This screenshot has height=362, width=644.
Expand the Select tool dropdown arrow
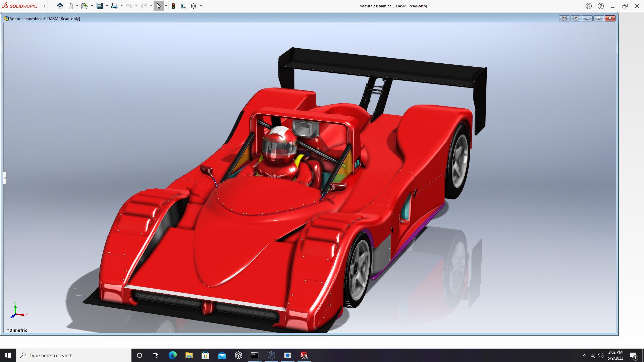click(x=166, y=6)
